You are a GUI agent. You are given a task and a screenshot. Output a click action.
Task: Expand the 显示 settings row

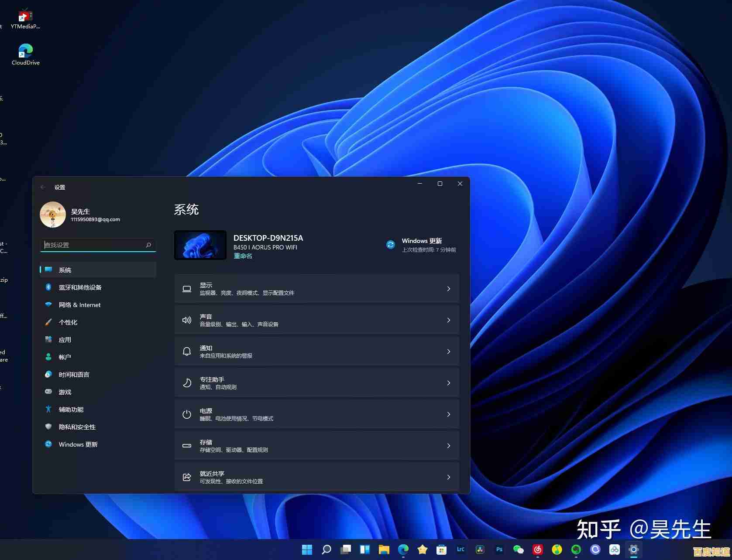pyautogui.click(x=317, y=289)
